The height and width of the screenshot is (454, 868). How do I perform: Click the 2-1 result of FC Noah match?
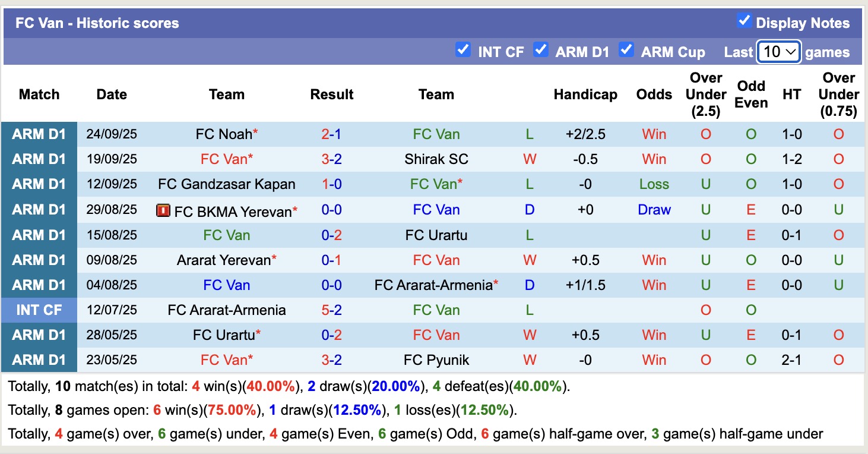pyautogui.click(x=331, y=134)
